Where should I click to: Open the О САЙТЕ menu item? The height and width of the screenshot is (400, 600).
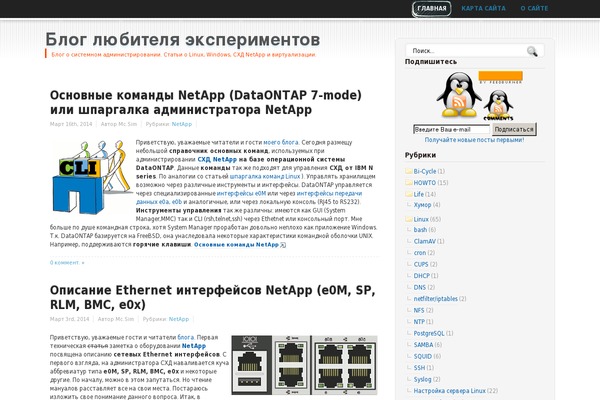(x=534, y=8)
